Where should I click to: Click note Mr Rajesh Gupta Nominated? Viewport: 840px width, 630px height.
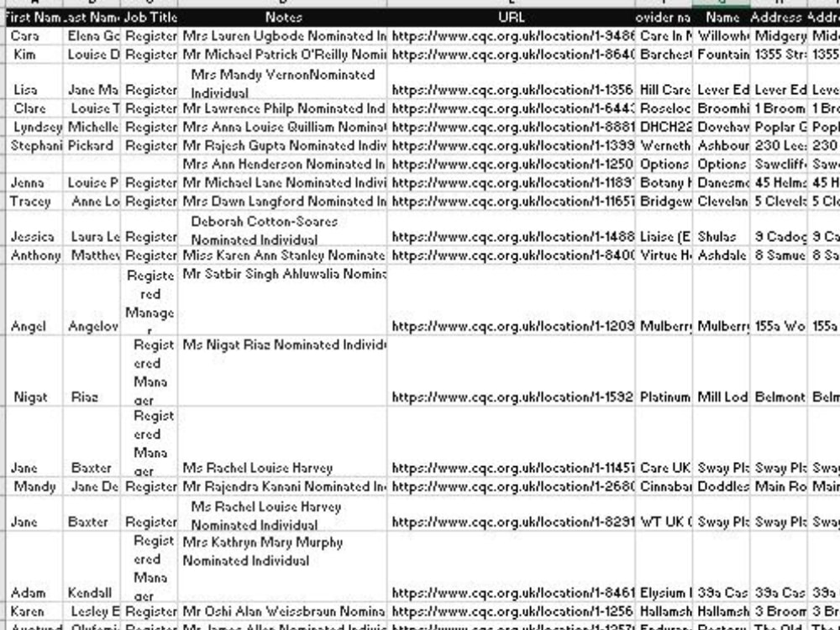coord(282,145)
